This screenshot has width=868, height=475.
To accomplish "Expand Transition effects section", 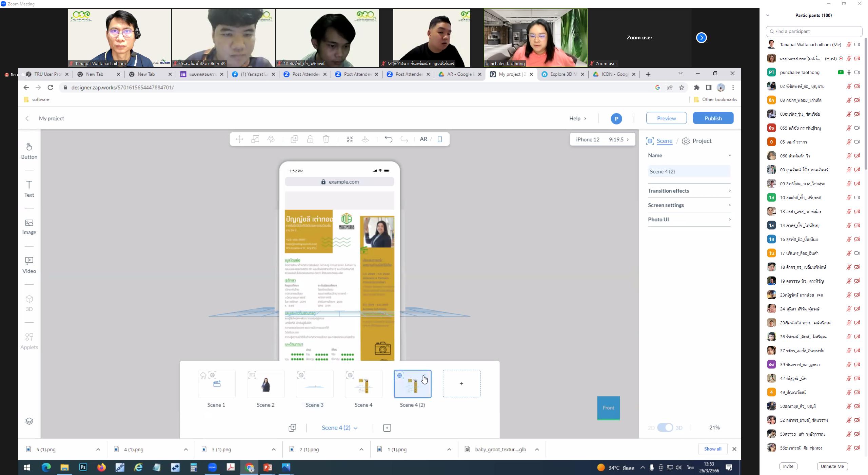I will (x=689, y=191).
